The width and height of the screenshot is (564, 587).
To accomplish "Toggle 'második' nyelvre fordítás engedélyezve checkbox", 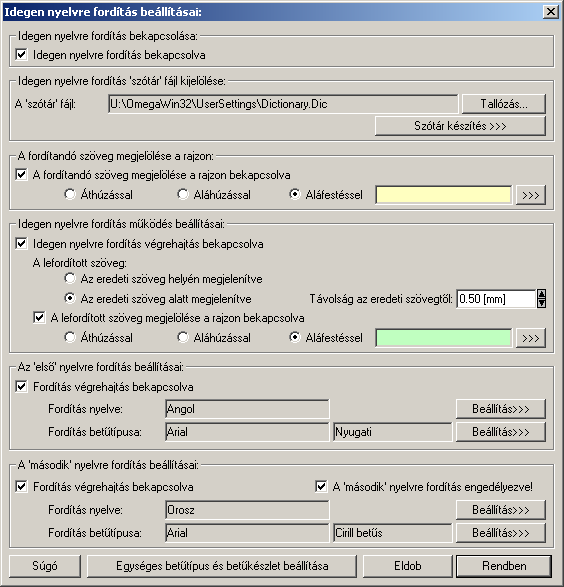I will point(321,486).
